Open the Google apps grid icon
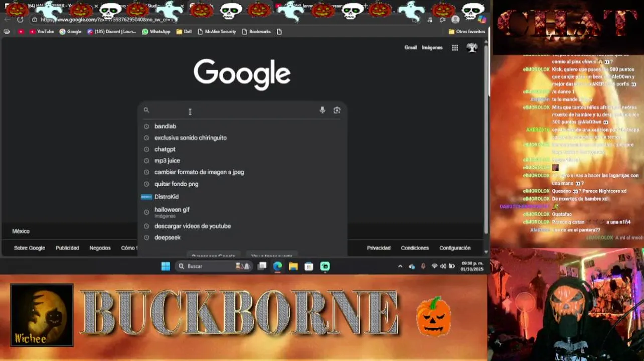The width and height of the screenshot is (644, 361). pos(455,48)
